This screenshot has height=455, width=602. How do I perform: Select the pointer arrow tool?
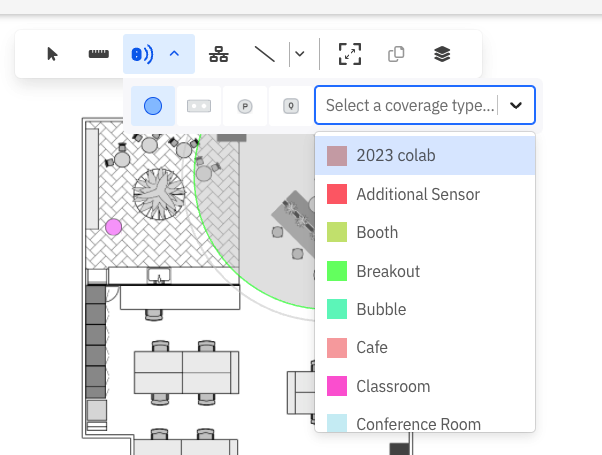[52, 54]
